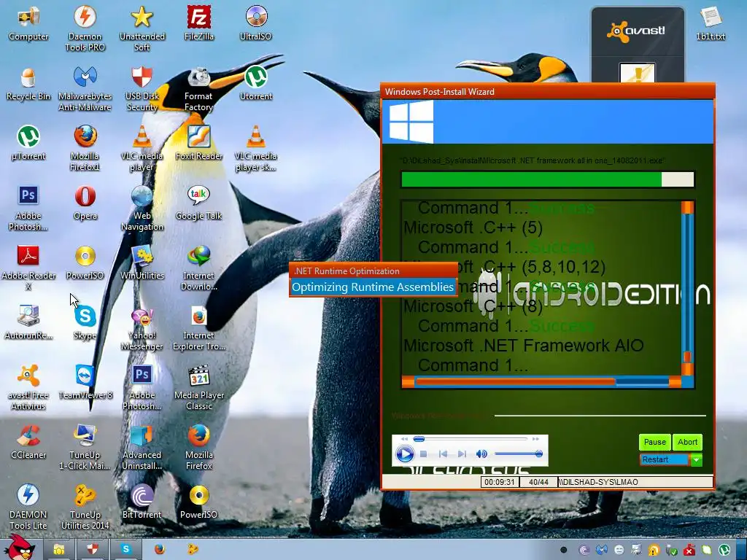Open the BitTorrent desktop icon
The height and width of the screenshot is (560, 747).
click(142, 503)
